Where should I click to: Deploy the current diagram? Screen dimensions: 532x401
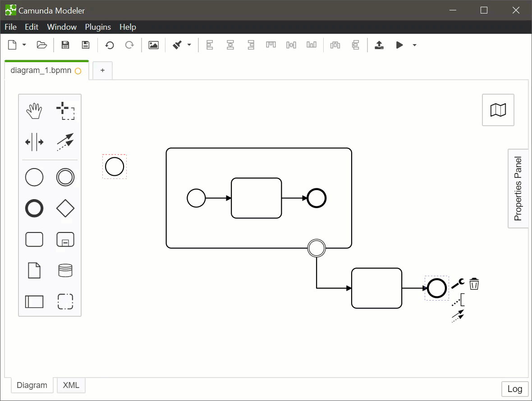pos(379,45)
